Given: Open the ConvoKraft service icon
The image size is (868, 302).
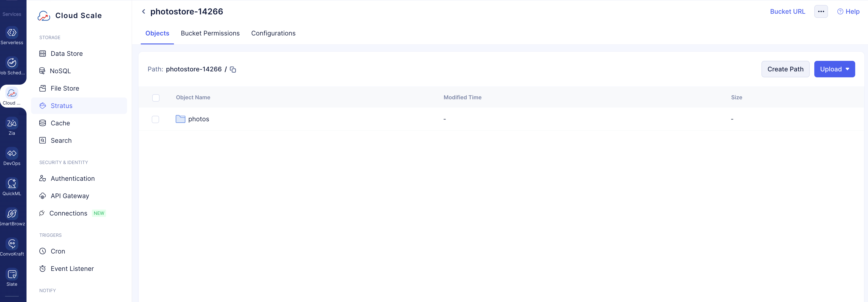Looking at the screenshot, I should 12,244.
